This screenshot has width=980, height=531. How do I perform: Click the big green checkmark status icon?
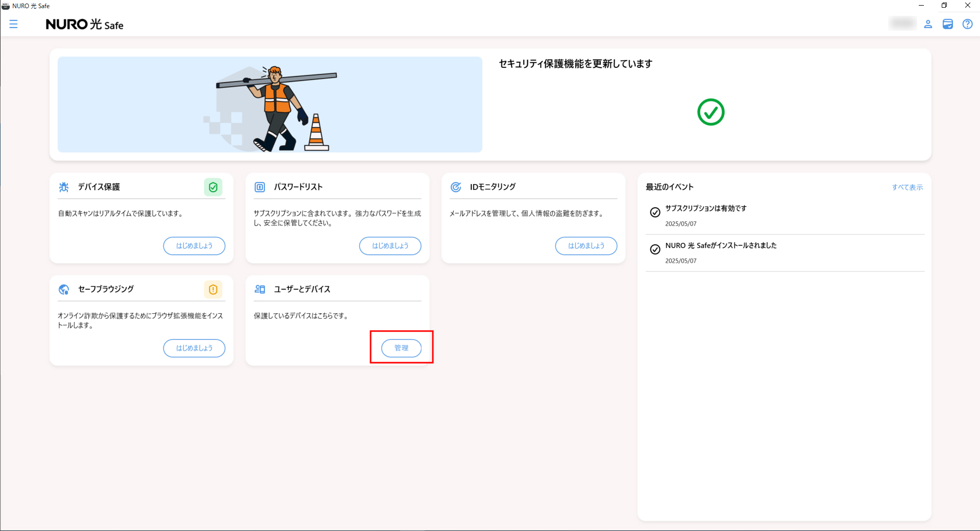pyautogui.click(x=711, y=112)
